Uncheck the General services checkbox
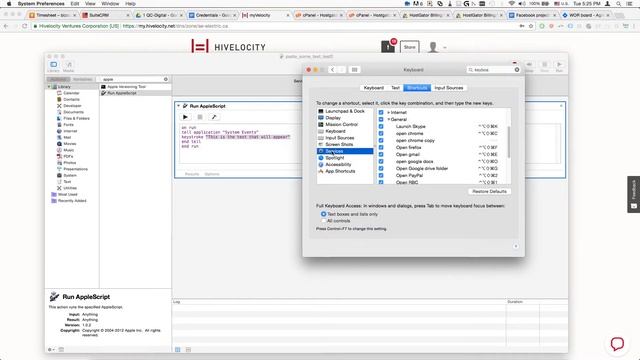The height and width of the screenshot is (360, 640). (381, 119)
